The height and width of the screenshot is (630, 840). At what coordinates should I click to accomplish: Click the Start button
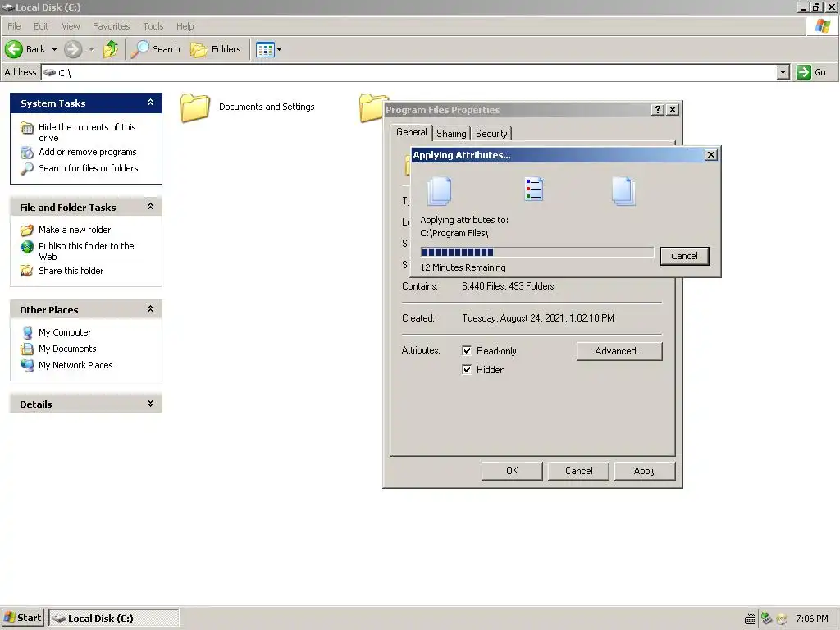tap(22, 618)
